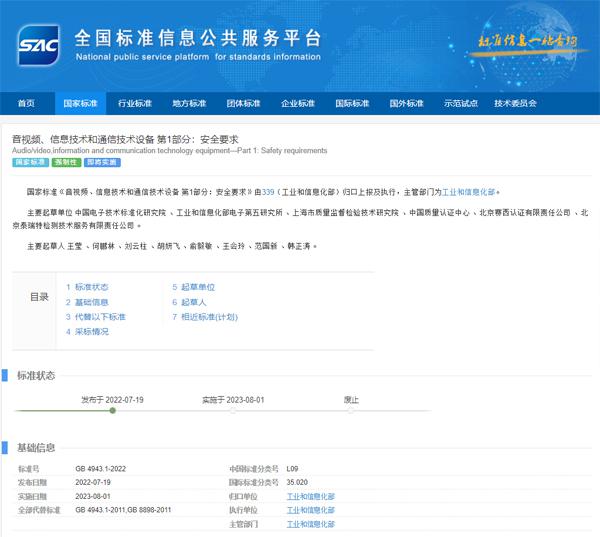Select the 国际标准 navigation item
The height and width of the screenshot is (537, 600).
pyautogui.click(x=352, y=103)
